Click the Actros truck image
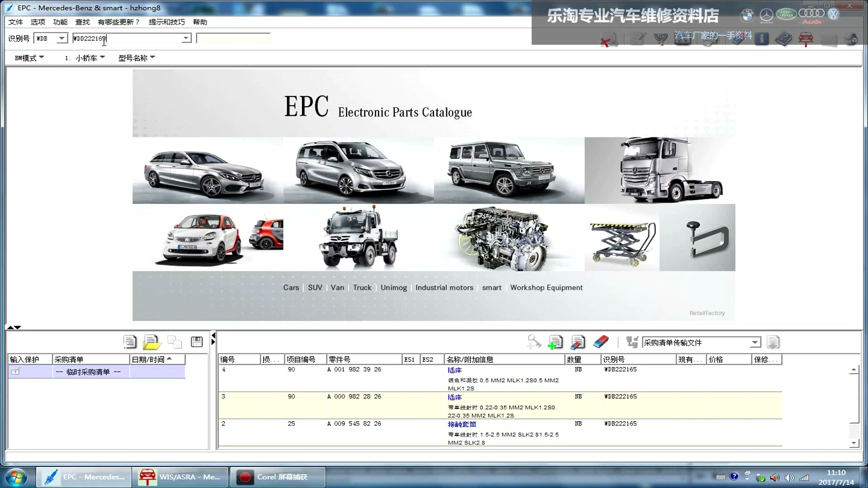 point(660,171)
